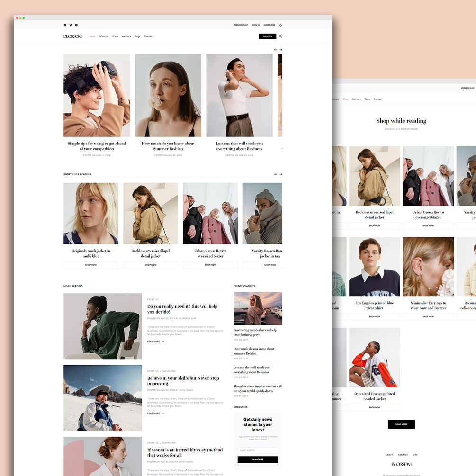Open the Lifestyle menu item
The image size is (476, 476).
click(104, 36)
